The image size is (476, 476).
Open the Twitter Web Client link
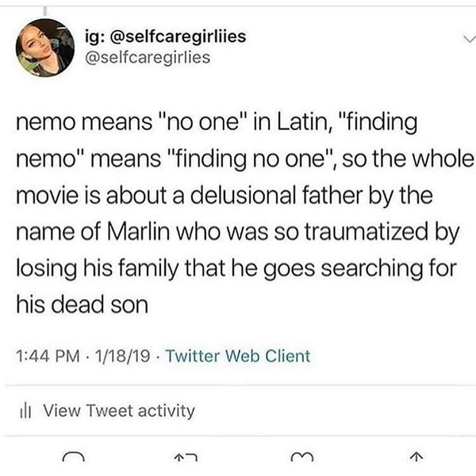[240, 355]
